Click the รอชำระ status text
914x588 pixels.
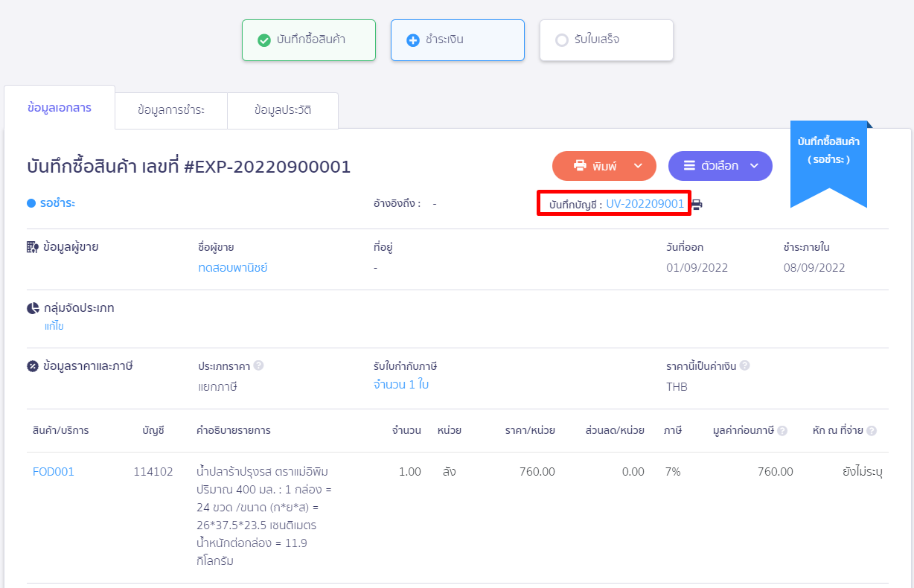[58, 203]
